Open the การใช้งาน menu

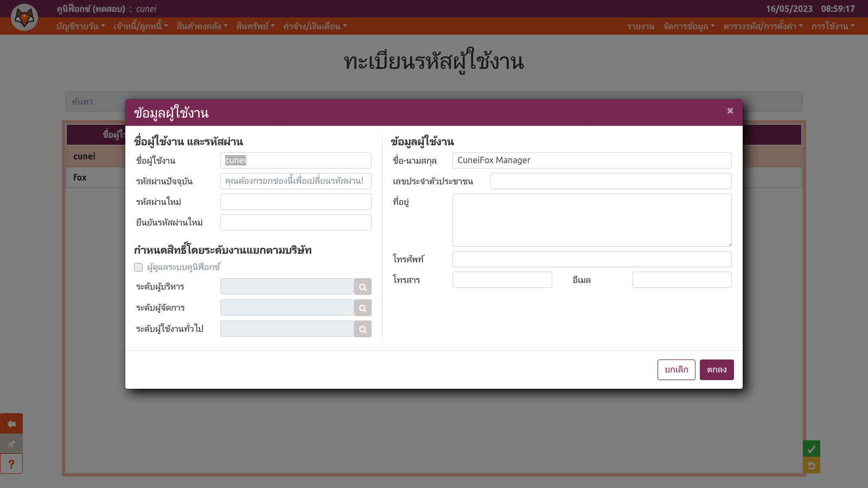tap(833, 26)
